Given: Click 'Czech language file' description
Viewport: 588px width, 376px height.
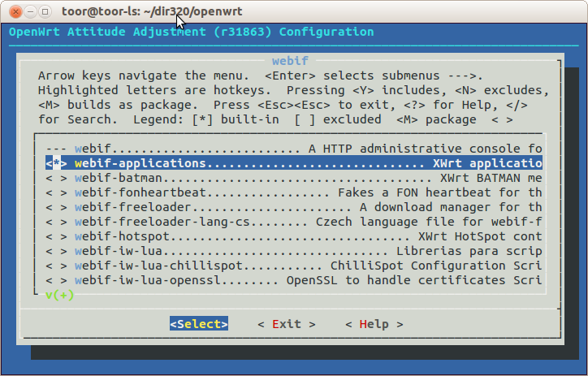Looking at the screenshot, I should click(x=385, y=222).
